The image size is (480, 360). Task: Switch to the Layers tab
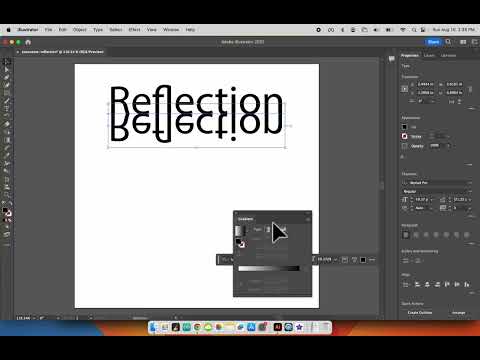coord(429,55)
